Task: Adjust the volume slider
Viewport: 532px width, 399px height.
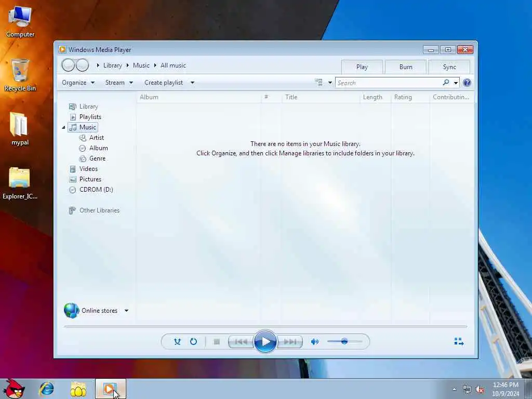Action: (344, 341)
